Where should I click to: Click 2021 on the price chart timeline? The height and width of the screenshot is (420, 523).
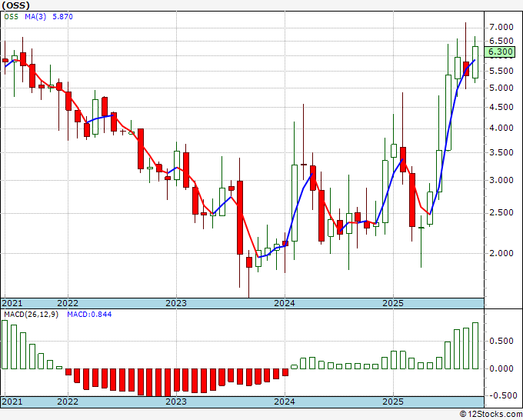click(x=12, y=303)
